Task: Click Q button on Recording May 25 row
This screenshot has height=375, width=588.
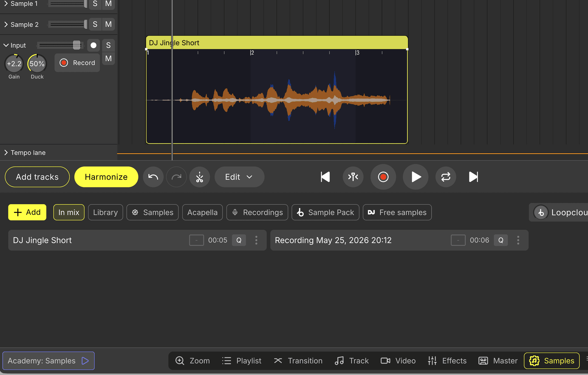Action: click(501, 240)
